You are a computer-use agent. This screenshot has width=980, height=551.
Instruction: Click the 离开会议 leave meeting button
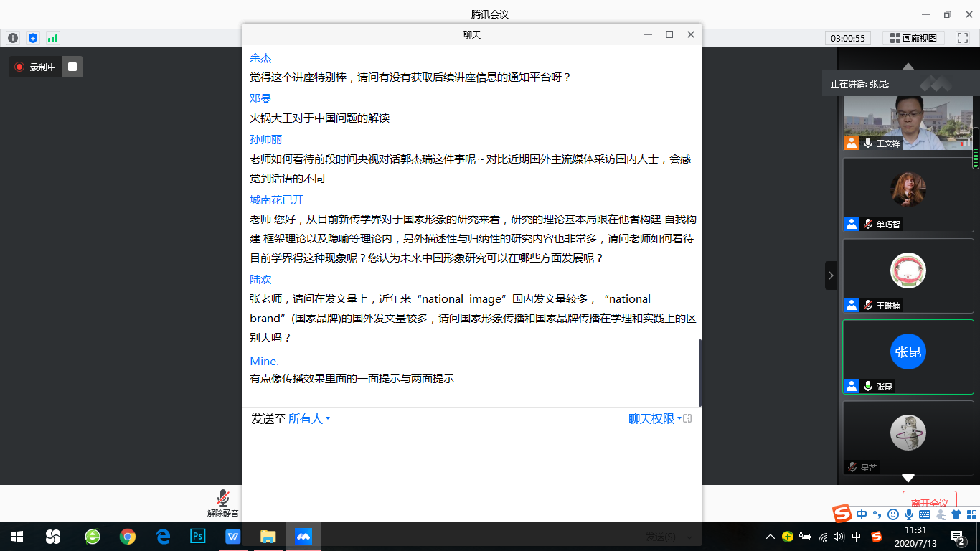[x=929, y=503]
